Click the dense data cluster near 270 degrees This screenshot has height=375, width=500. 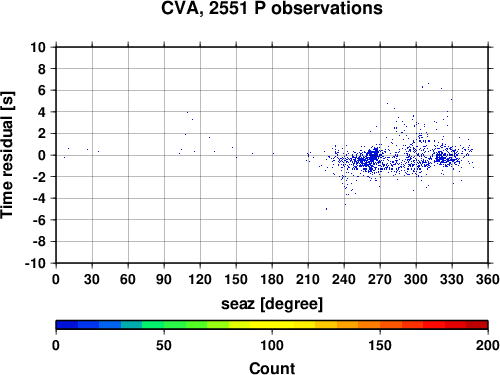point(373,156)
